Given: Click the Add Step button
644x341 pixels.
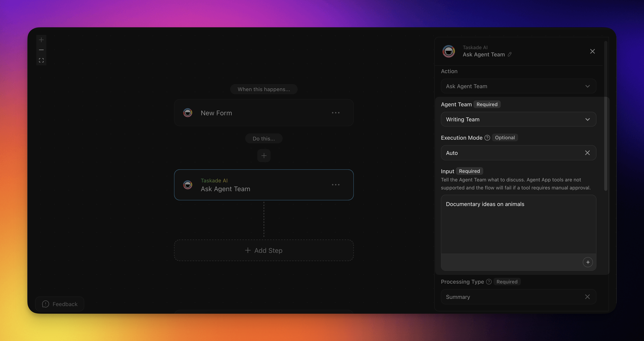Looking at the screenshot, I should click(x=264, y=250).
